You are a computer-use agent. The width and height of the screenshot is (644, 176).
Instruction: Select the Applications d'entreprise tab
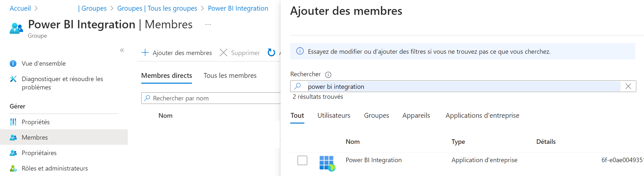tap(483, 116)
